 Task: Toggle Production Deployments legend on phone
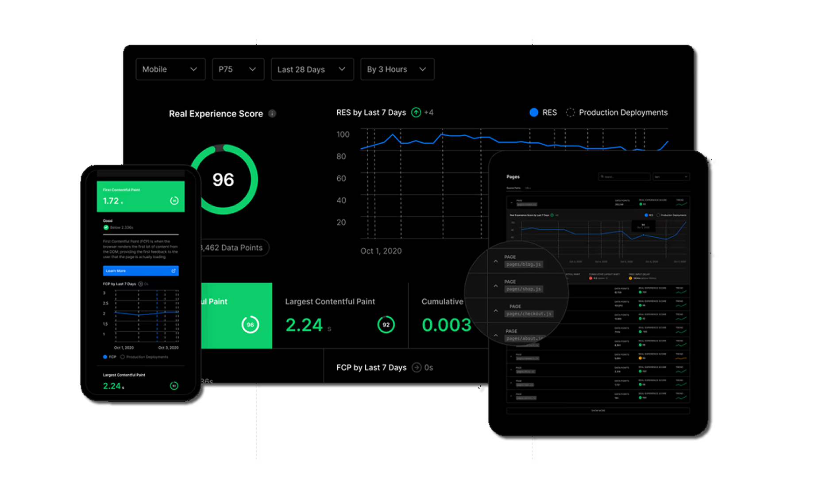click(x=122, y=357)
